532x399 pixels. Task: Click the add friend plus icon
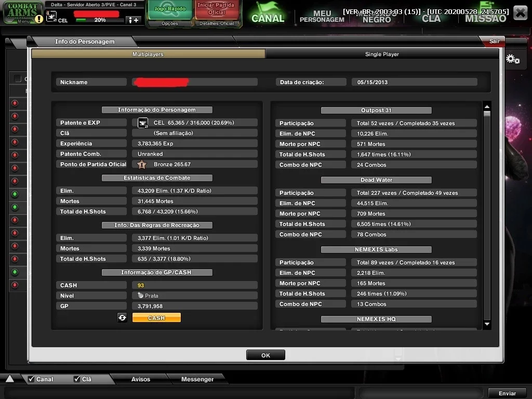pos(132,20)
